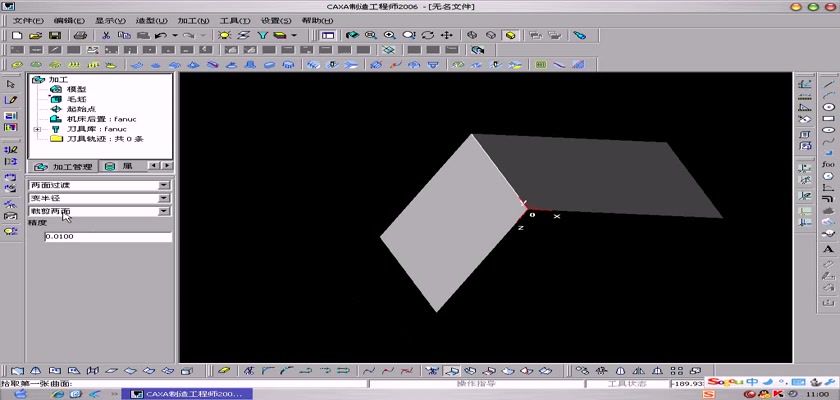This screenshot has height=400, width=840.
Task: Click the start button on the taskbar
Action: pyautogui.click(x=20, y=394)
